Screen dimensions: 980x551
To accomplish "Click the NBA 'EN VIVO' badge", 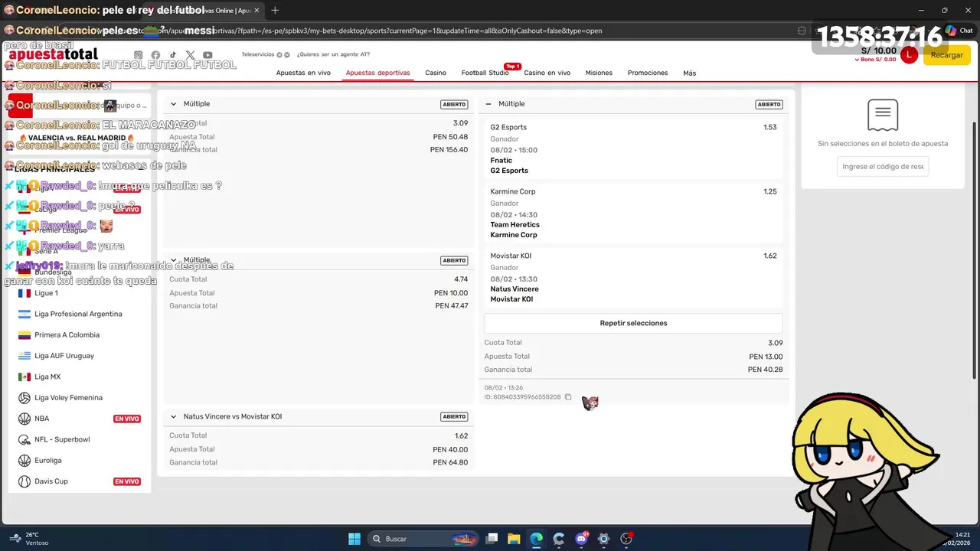I will pyautogui.click(x=127, y=419).
